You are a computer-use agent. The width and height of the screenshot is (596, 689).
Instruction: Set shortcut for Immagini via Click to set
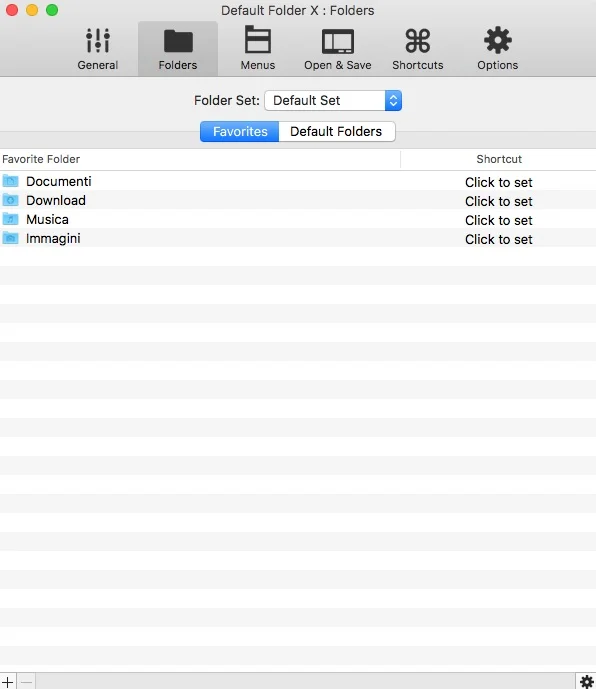(499, 239)
